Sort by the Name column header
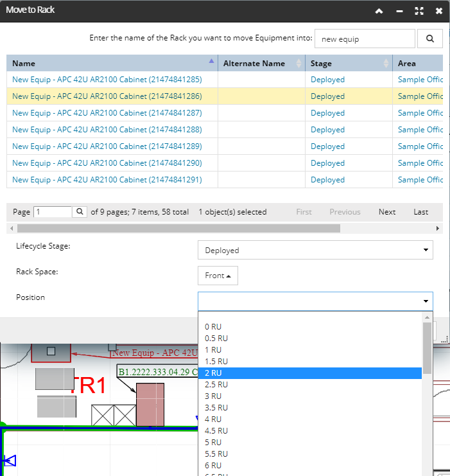This screenshot has height=476, width=450. [112, 63]
